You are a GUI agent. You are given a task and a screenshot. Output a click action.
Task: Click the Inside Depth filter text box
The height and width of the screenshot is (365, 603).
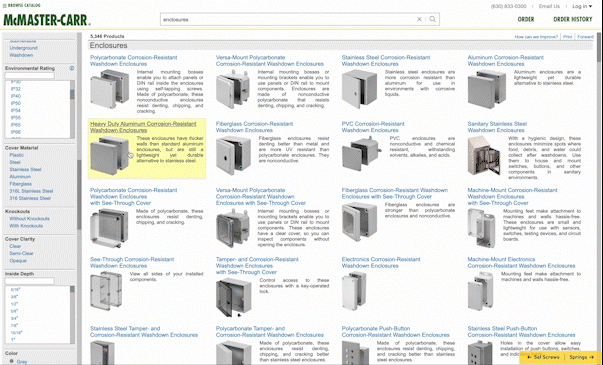click(30, 281)
